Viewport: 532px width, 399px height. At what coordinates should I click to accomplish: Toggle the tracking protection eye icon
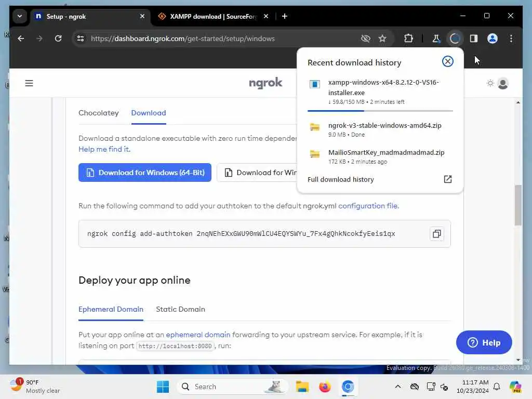[365, 38]
